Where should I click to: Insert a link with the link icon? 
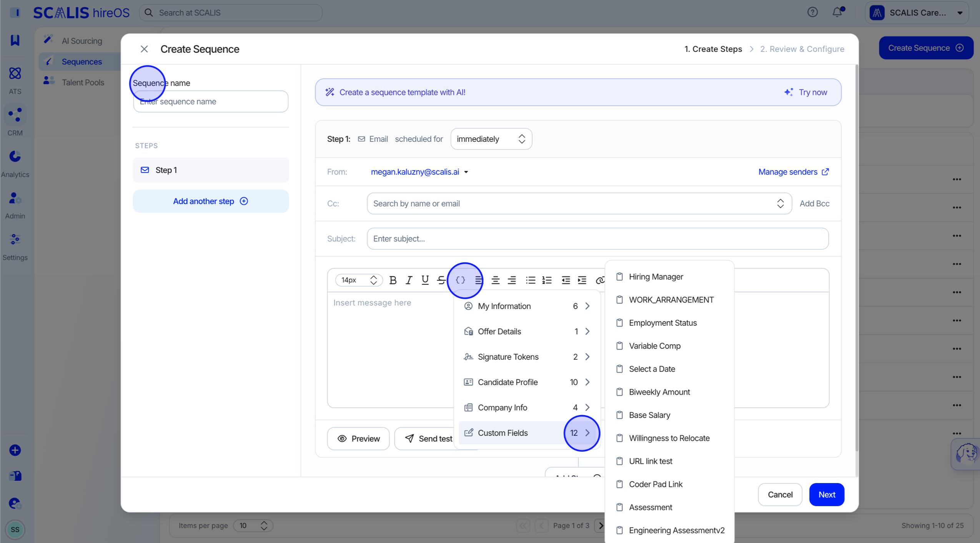(600, 280)
